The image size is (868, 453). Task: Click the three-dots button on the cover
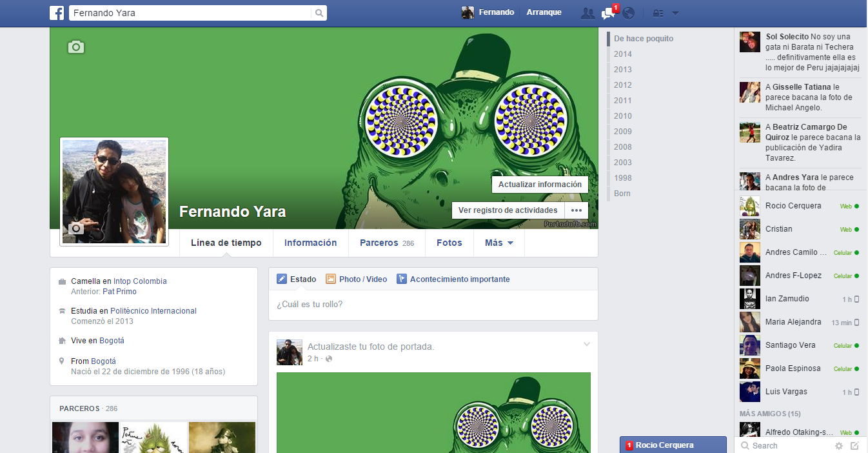point(577,210)
